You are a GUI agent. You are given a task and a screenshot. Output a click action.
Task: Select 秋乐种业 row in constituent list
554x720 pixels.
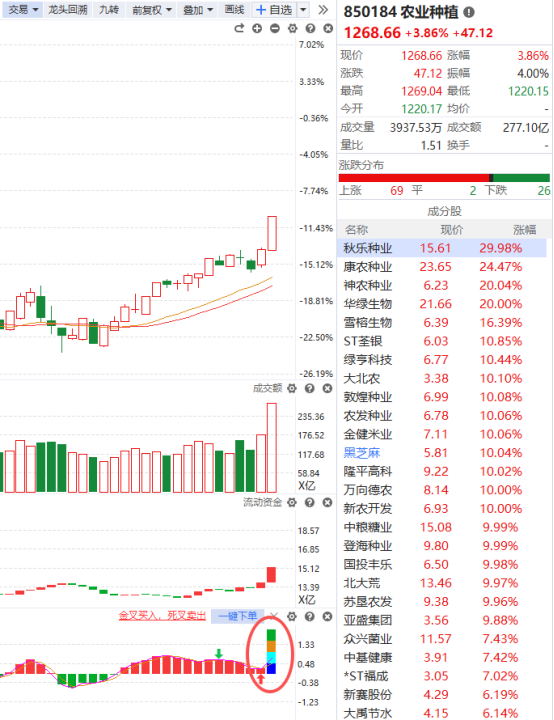pos(442,248)
